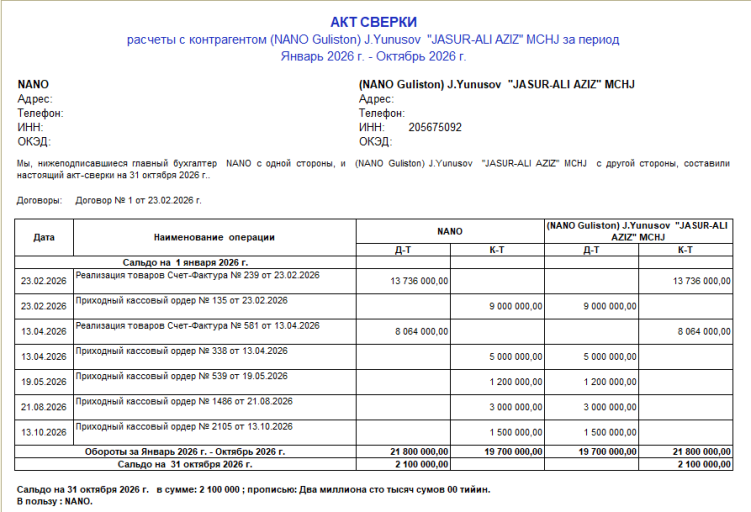Click NANO debit amount 8 064 000,00
The height and width of the screenshot is (512, 751).
click(421, 331)
